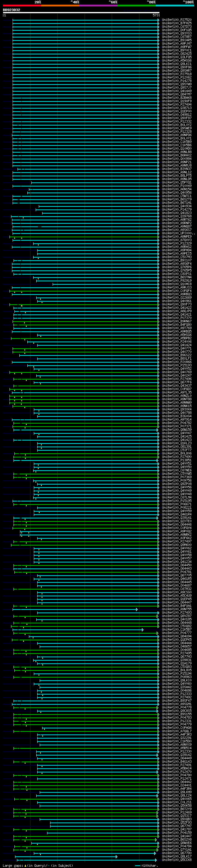Click hit label UniRef100_Q9LKI1
This screenshot has width=197, height=868.
(x=177, y=64)
